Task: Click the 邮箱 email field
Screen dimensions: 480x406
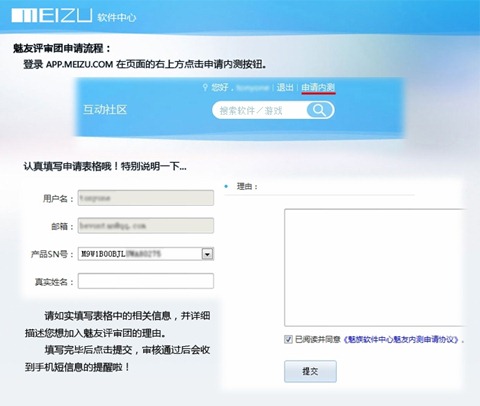Action: point(146,226)
